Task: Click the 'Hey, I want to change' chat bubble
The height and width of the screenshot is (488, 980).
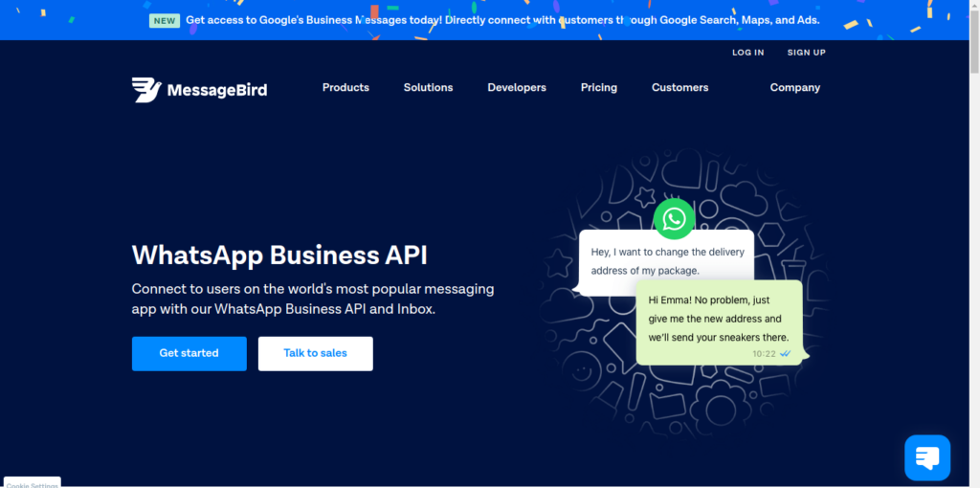Action: point(666,262)
